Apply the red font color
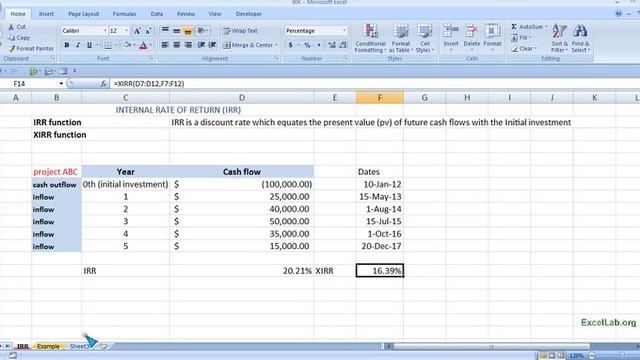The image size is (640, 360). (143, 45)
